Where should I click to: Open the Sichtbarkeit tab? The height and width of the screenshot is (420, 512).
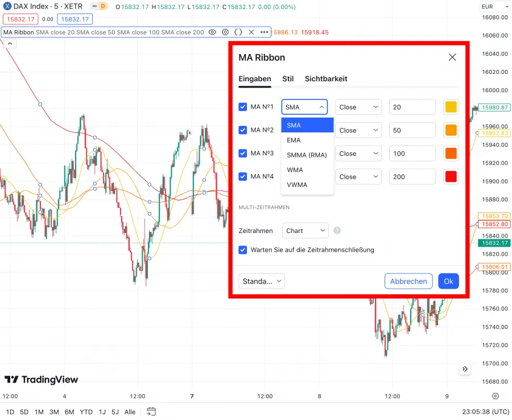point(326,79)
